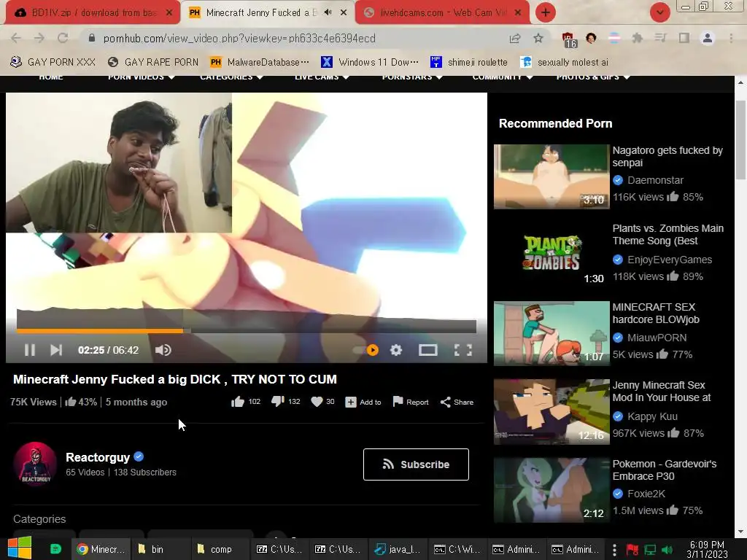This screenshot has width=747, height=560.
Task: Open the shimeji roulette bookmark
Action: pos(469,62)
